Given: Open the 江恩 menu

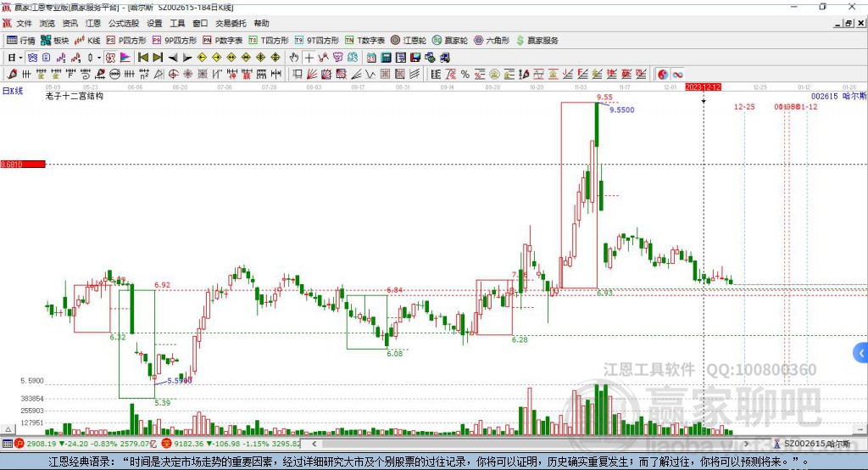Looking at the screenshot, I should pos(93,23).
